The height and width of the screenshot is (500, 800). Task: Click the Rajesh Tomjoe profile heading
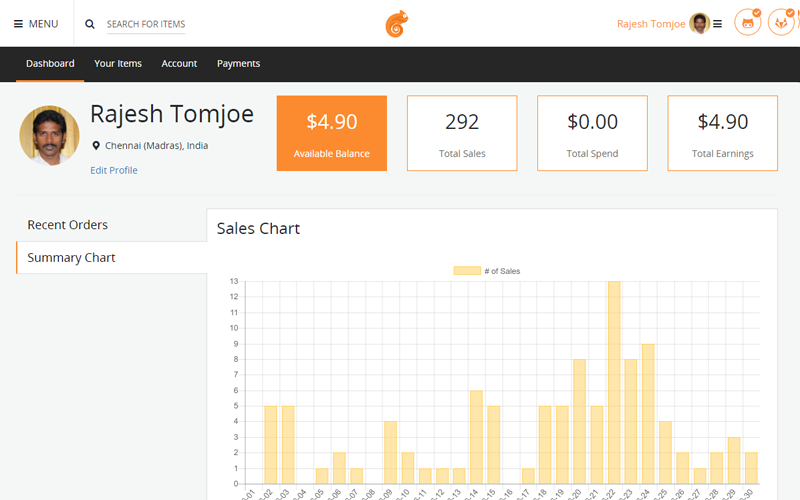coord(172,114)
